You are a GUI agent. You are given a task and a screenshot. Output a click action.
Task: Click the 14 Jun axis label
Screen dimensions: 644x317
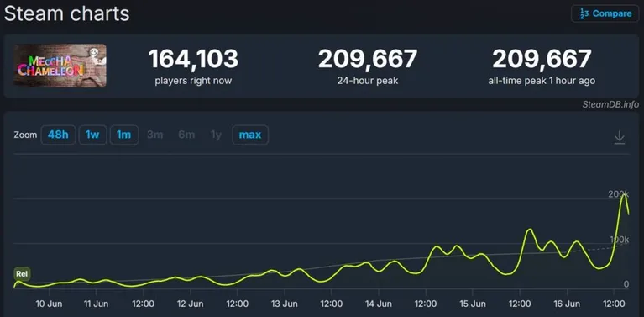(x=379, y=304)
